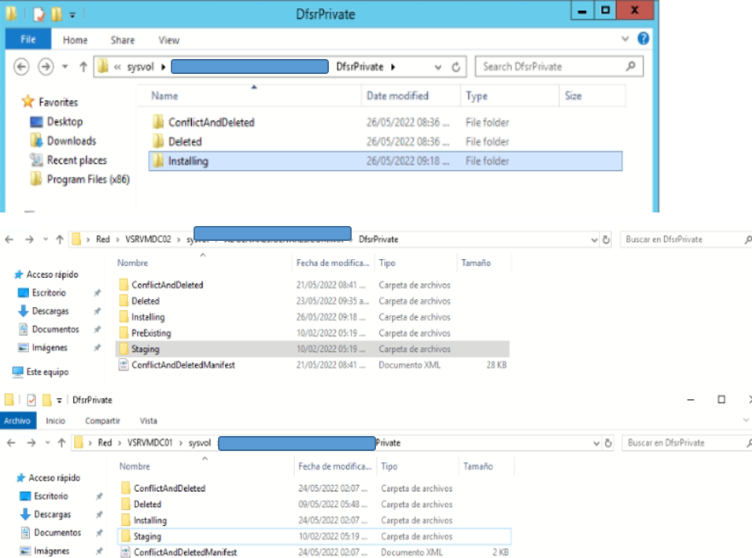Select Staging folder in bottom window
Image resolution: width=756 pixels, height=558 pixels.
point(315,536)
